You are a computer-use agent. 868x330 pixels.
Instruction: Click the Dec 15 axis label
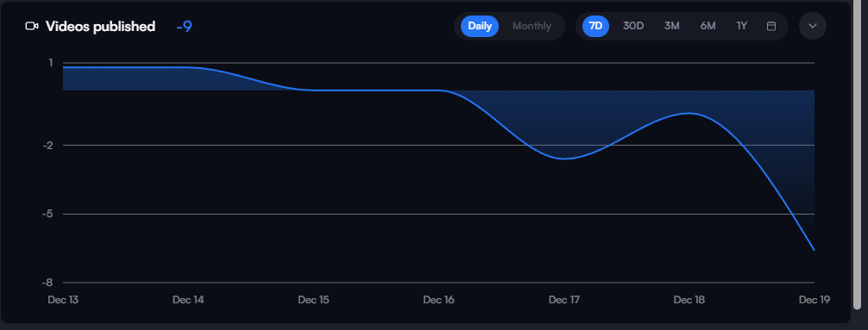click(313, 300)
